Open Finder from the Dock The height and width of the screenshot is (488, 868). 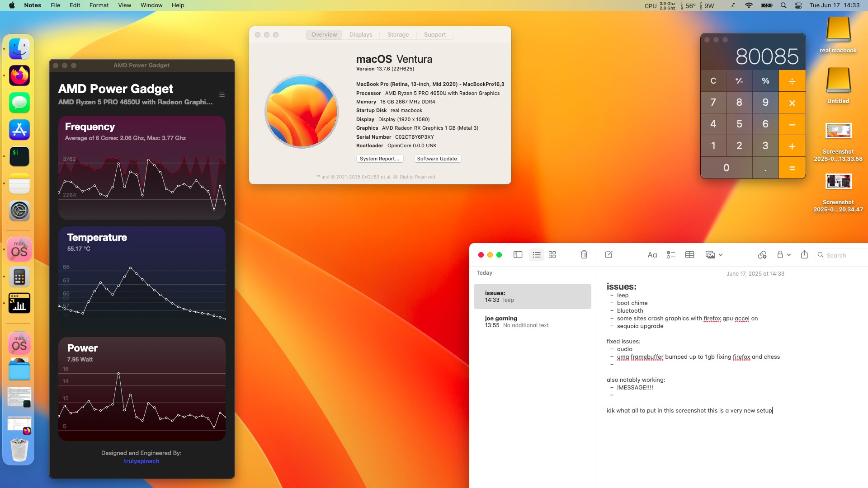click(19, 49)
